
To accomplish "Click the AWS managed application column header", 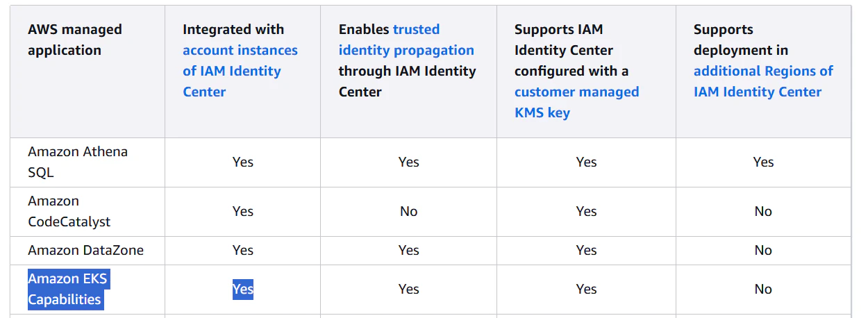I will coord(74,40).
